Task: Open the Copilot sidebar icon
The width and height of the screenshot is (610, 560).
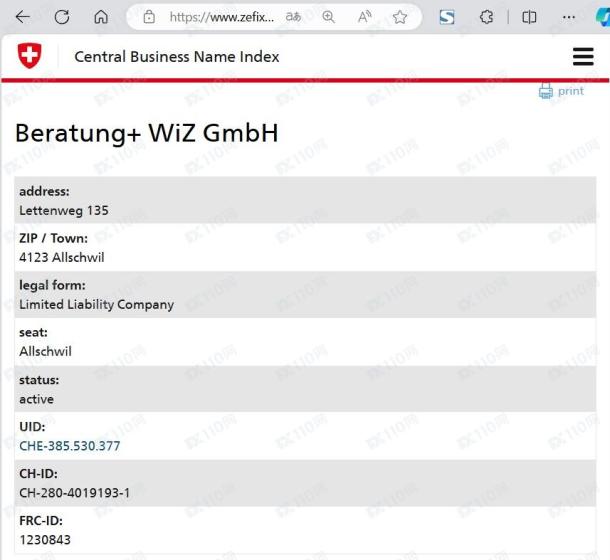Action: (603, 17)
